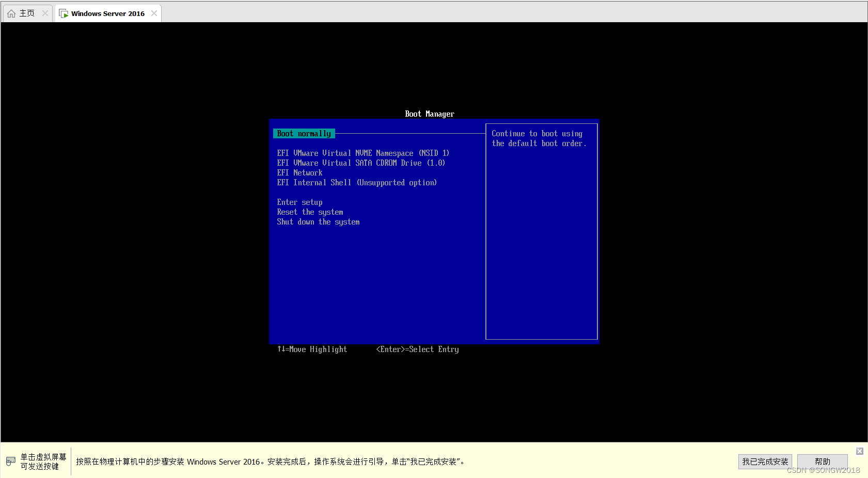Screen dimensions: 868x478
Task: Click the home icon in 主页 tab
Action: [11, 13]
